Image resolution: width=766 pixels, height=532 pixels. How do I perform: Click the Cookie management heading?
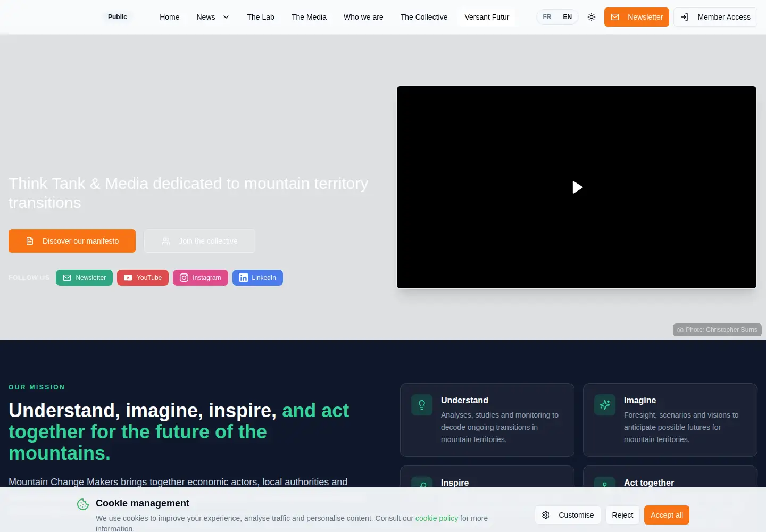pos(143,503)
